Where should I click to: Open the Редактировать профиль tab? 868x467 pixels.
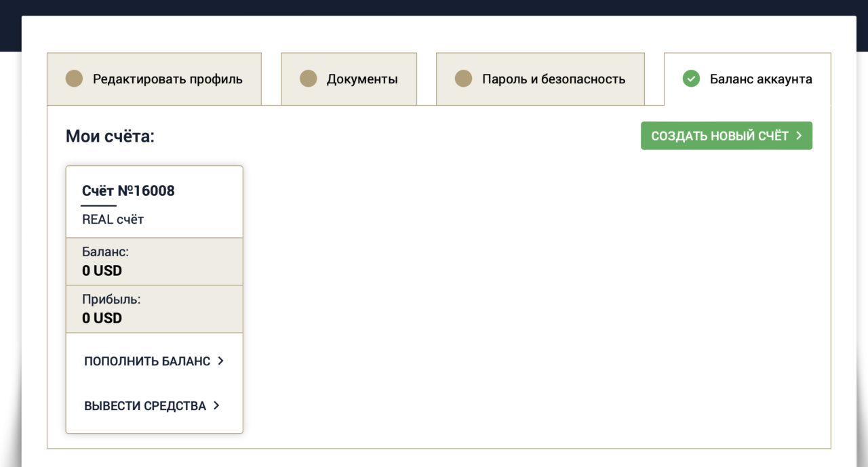[x=154, y=79]
